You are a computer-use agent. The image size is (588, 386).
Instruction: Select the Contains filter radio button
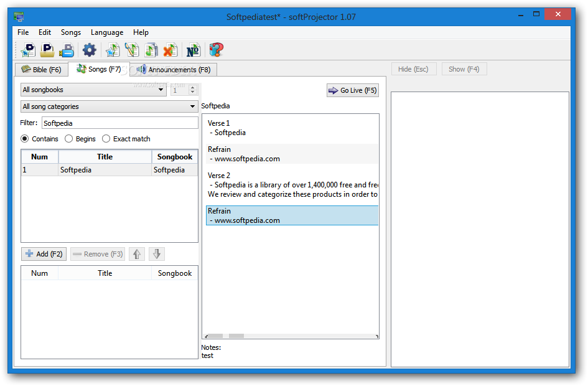click(x=25, y=139)
